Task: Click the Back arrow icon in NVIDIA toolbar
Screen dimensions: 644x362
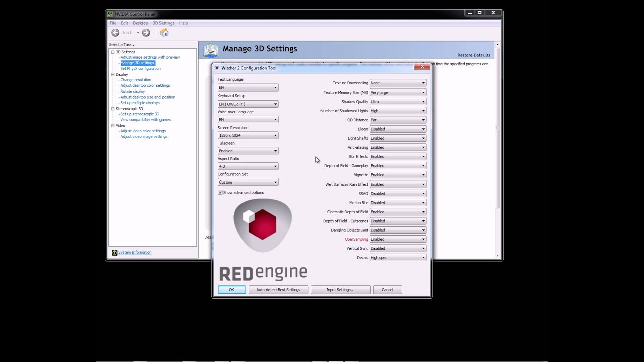Action: pos(115,33)
